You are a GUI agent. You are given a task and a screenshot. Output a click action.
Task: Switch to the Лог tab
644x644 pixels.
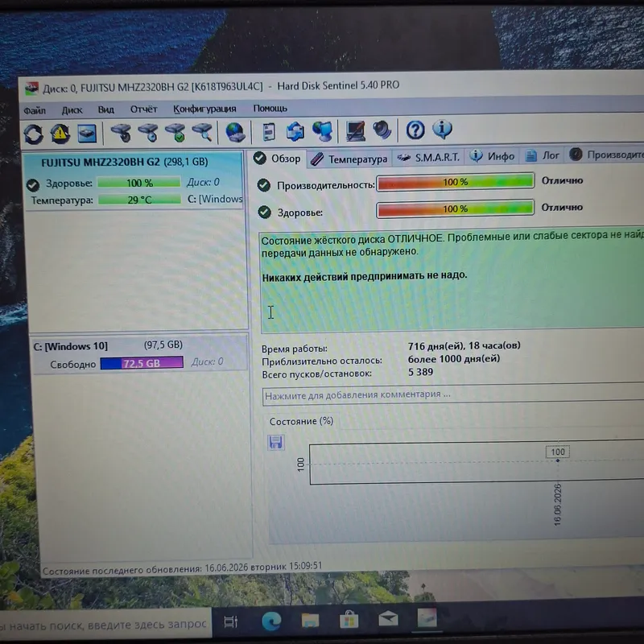tap(542, 155)
